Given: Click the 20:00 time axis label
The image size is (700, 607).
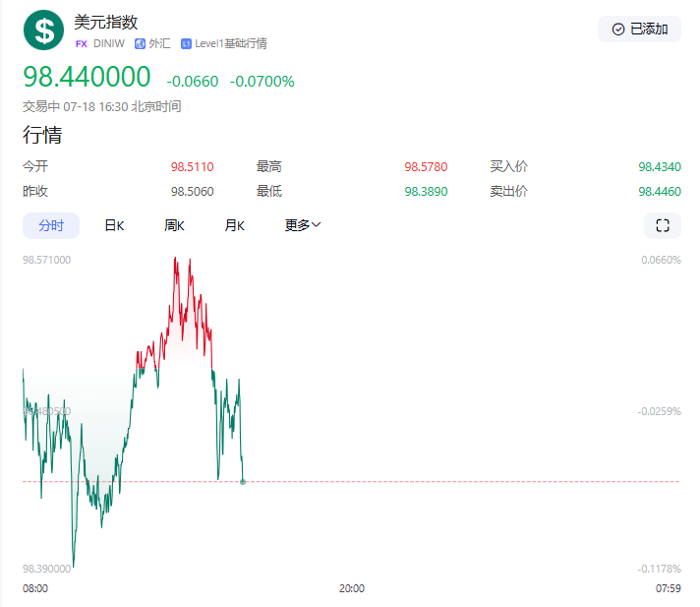Looking at the screenshot, I should (352, 588).
